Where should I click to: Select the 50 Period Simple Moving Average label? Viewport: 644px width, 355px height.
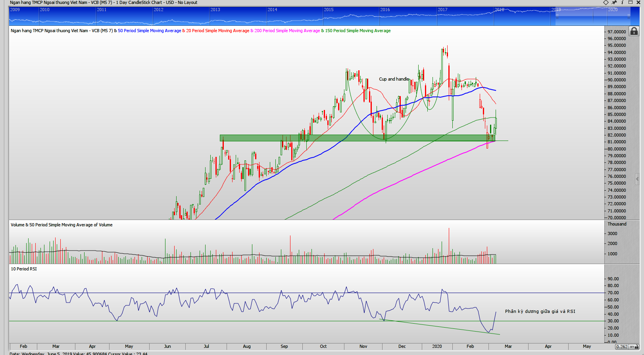(149, 31)
